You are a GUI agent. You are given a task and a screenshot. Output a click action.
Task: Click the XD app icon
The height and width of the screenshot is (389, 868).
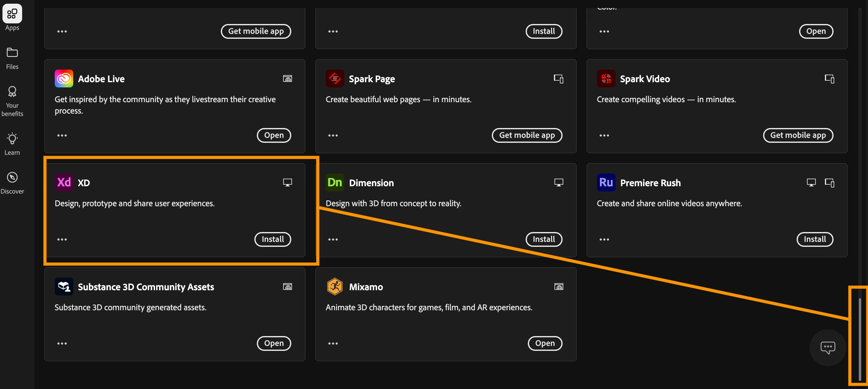coord(64,182)
